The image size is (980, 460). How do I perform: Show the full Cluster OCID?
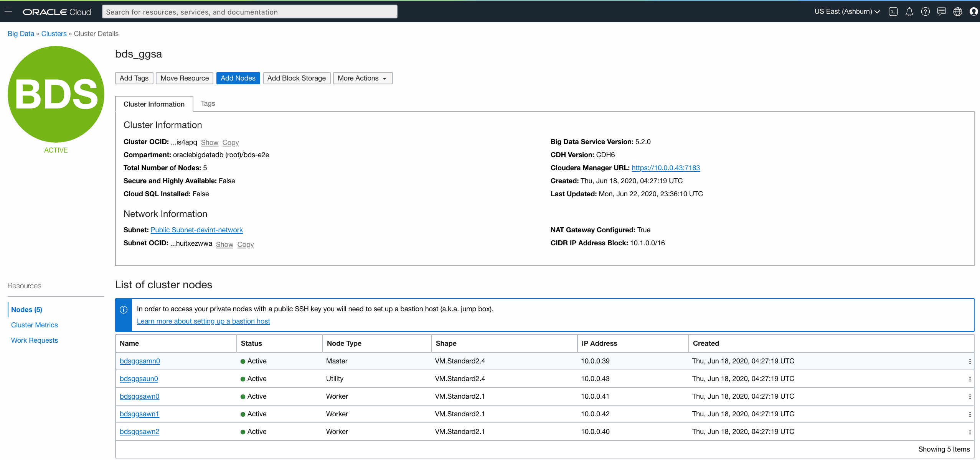(x=210, y=142)
